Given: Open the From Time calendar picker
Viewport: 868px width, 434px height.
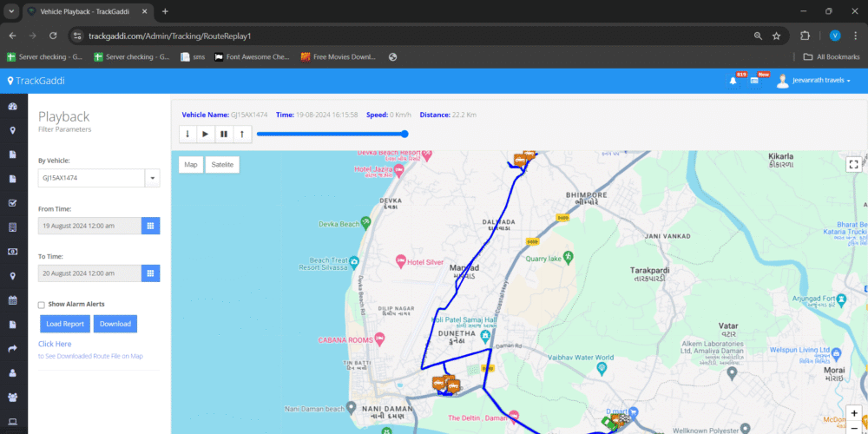Looking at the screenshot, I should pyautogui.click(x=150, y=226).
